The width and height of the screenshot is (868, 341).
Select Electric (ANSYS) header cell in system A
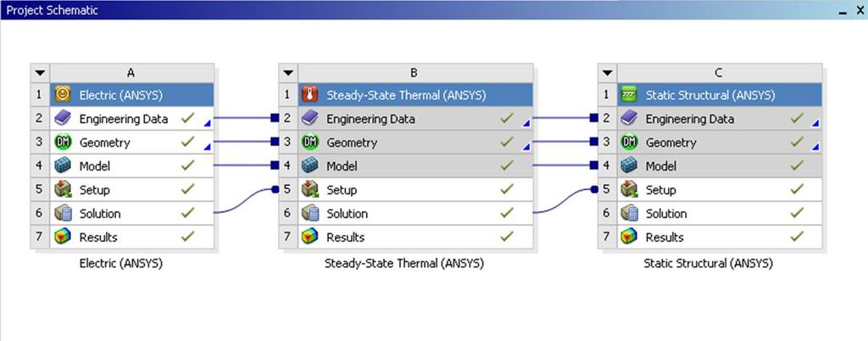pyautogui.click(x=131, y=95)
